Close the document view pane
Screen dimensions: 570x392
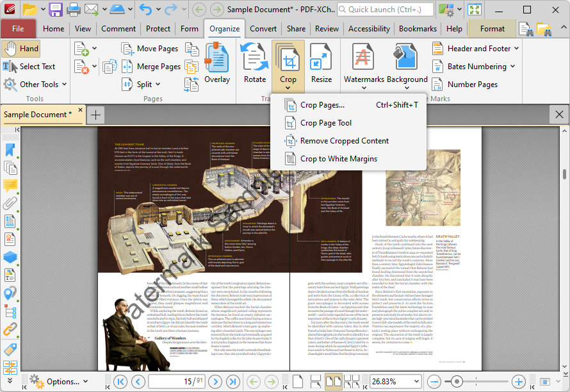(x=559, y=115)
